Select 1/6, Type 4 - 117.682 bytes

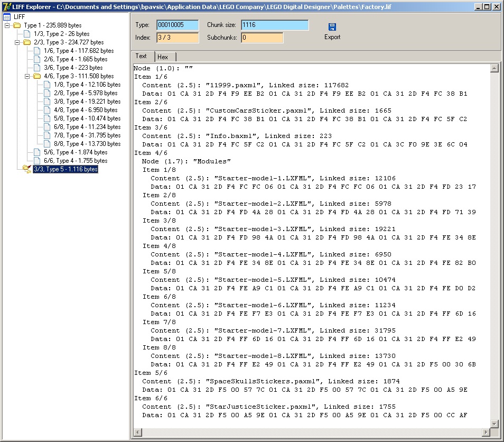pyautogui.click(x=79, y=51)
